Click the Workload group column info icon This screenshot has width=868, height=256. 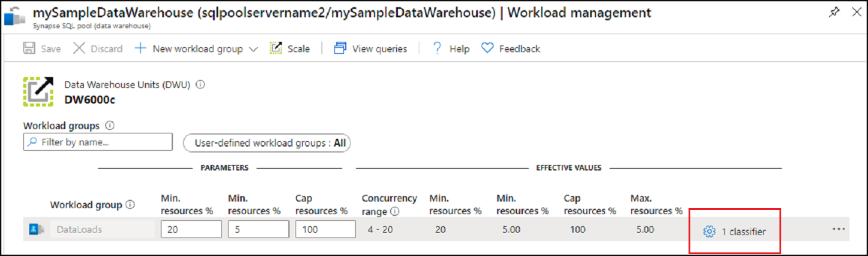(x=130, y=205)
